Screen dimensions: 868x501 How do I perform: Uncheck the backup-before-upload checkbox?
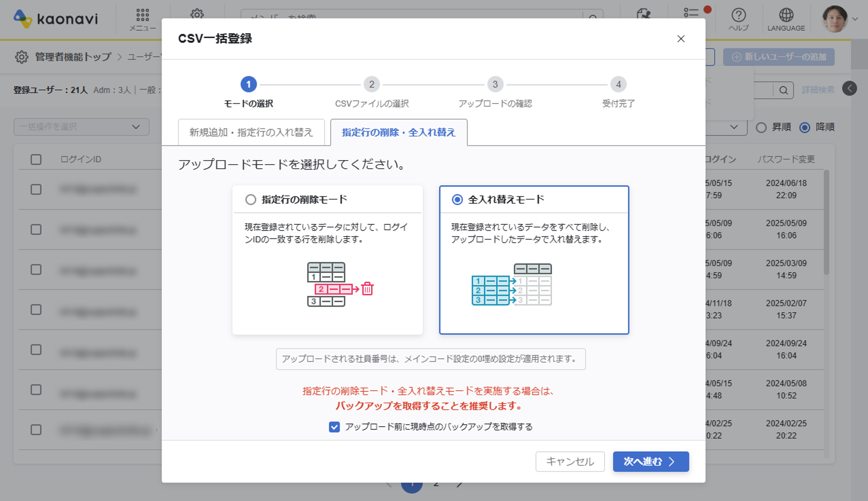(334, 427)
